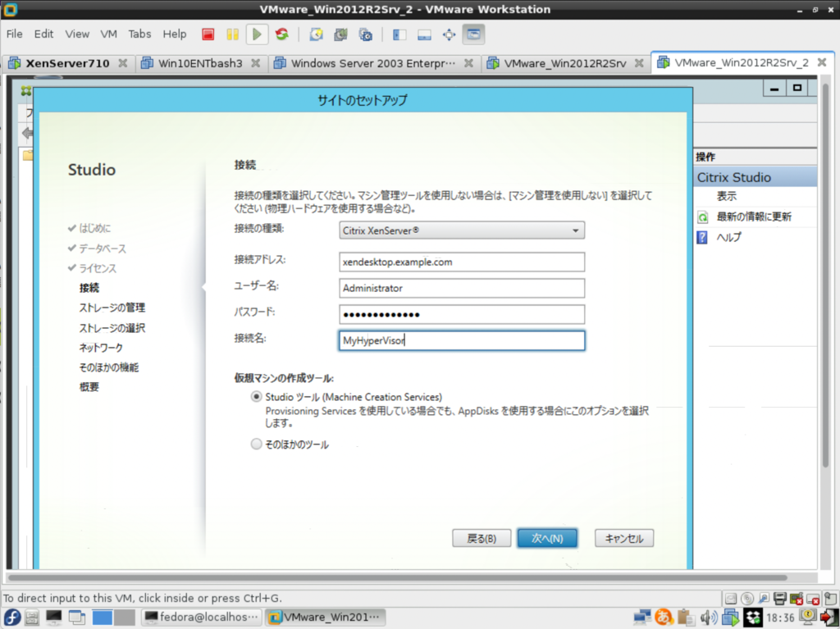Select Studio ツール (Machine Creation Services) radio
The height and width of the screenshot is (629, 840).
(x=256, y=397)
